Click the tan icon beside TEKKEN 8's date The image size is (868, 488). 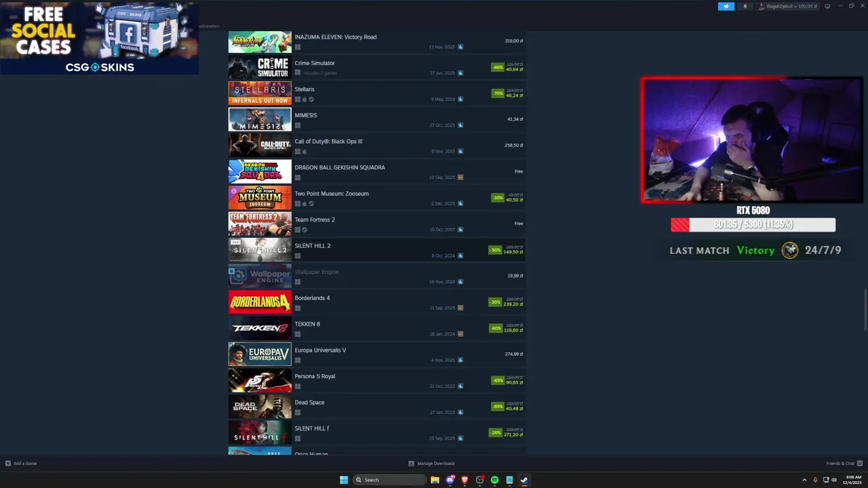pyautogui.click(x=460, y=333)
